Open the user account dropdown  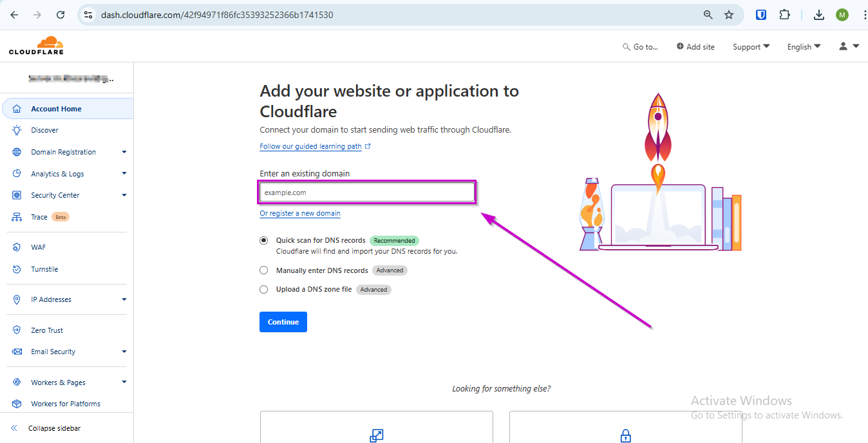pos(849,46)
